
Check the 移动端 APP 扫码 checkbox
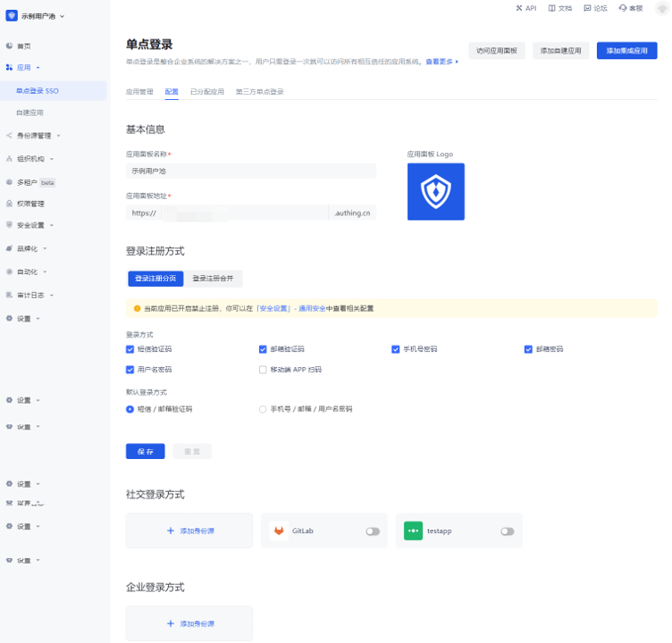[263, 369]
